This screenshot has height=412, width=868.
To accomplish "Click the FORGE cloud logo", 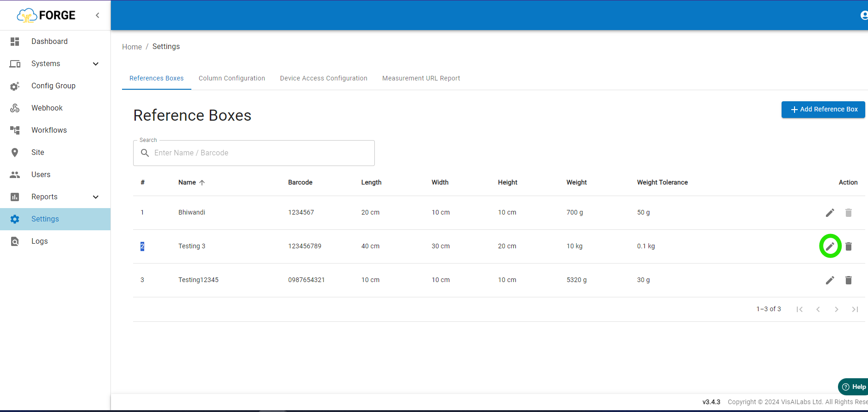I will pyautogui.click(x=46, y=15).
